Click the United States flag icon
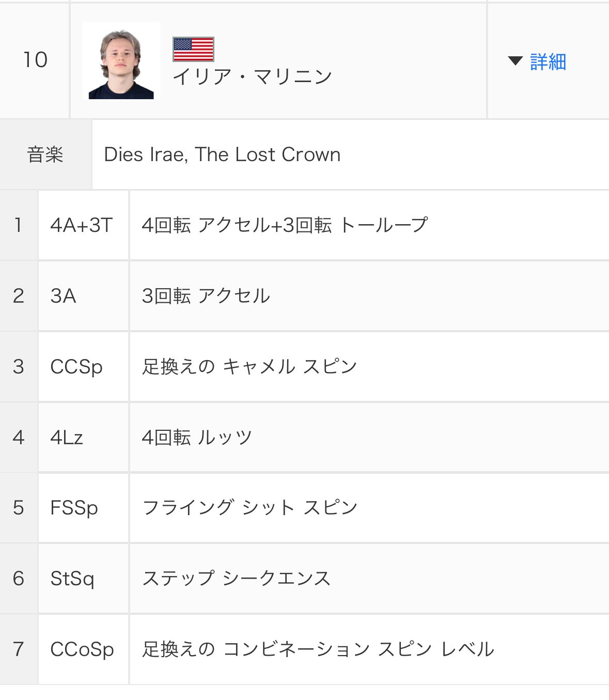Screen dimensions: 609x700 click(x=193, y=50)
